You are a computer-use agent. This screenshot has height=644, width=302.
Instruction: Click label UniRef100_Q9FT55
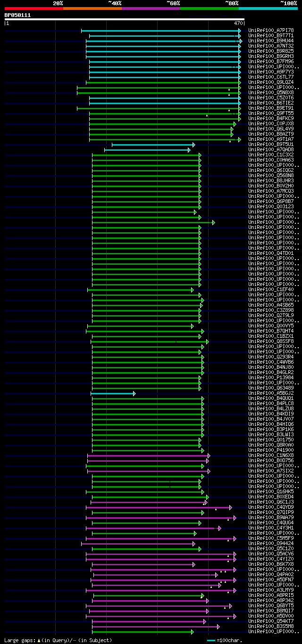271,113
